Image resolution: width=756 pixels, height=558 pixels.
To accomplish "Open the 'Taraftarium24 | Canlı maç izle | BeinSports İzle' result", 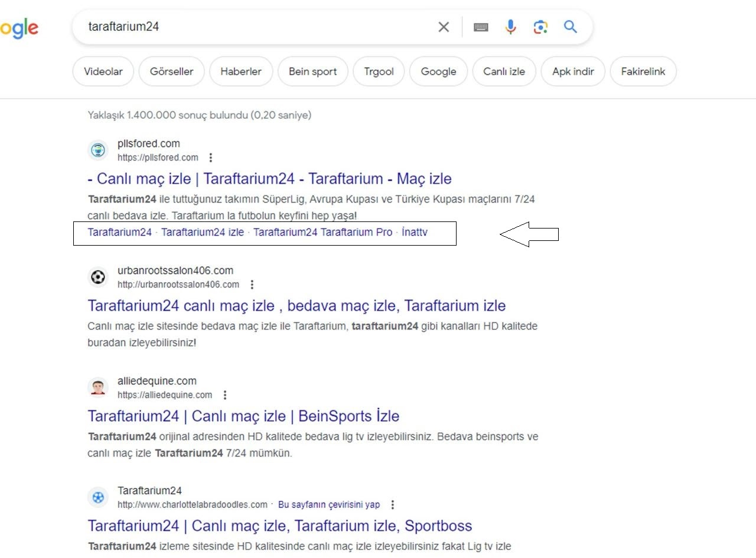I will coord(243,416).
